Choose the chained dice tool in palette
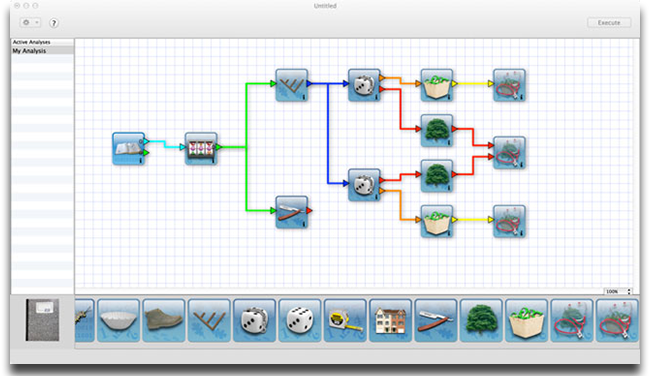The image size is (650, 376). 254,320
